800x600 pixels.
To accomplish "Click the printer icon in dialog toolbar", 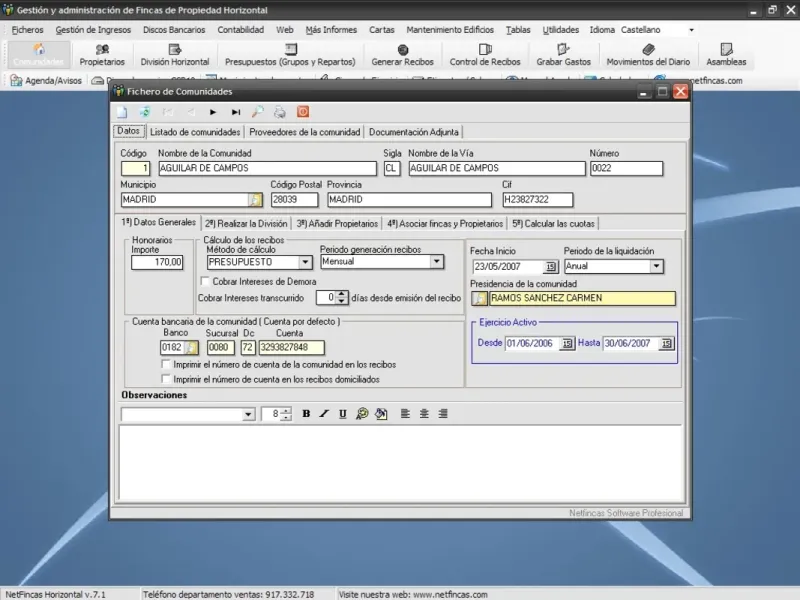I will [x=280, y=112].
